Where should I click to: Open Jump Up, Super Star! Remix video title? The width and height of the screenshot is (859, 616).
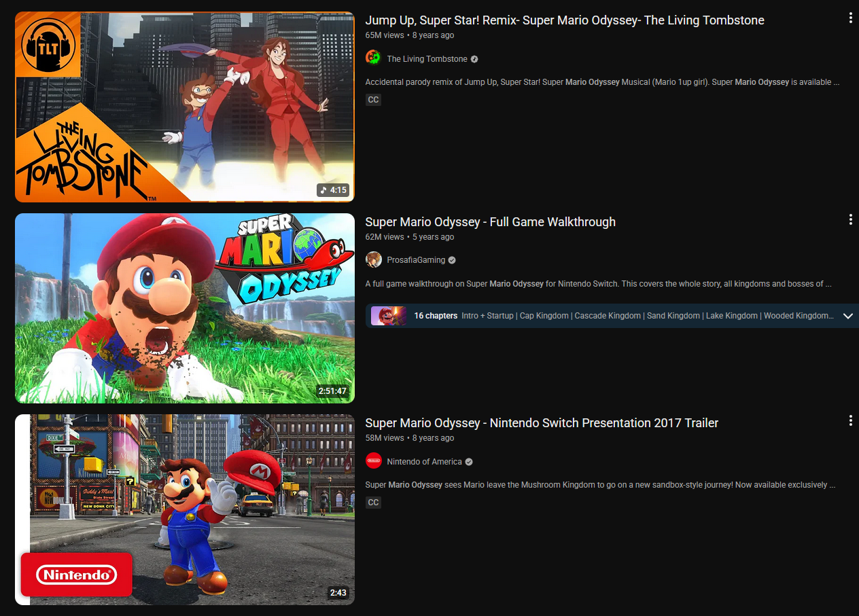[x=565, y=20]
